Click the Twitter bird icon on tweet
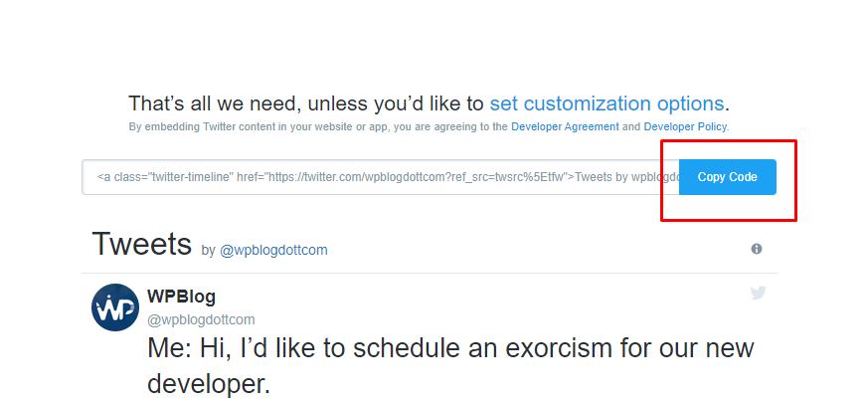 758,293
